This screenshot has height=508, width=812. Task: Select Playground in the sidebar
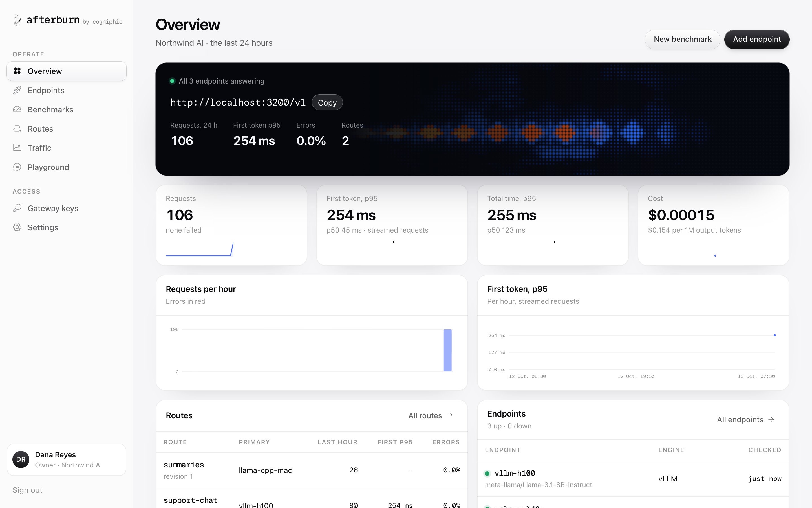(67, 167)
